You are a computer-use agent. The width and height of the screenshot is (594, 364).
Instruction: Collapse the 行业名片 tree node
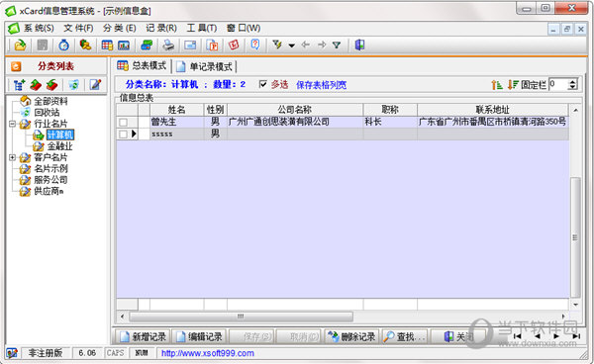coord(13,124)
